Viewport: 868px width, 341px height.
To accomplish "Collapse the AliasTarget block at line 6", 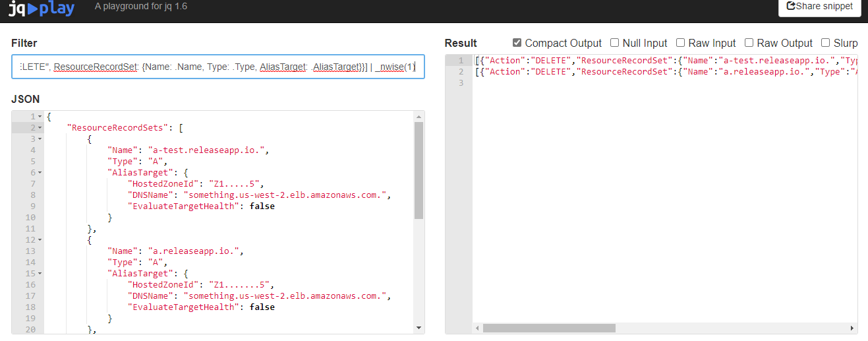I will (40, 173).
